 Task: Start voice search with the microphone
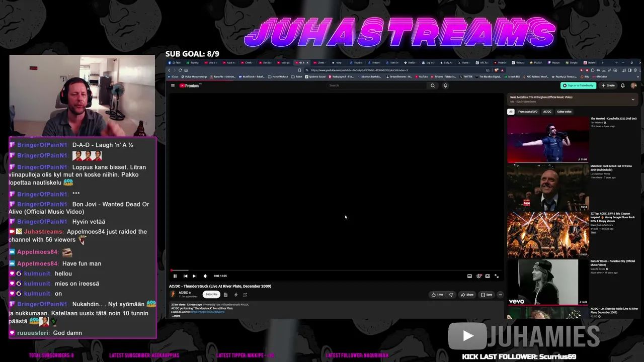pos(445,85)
